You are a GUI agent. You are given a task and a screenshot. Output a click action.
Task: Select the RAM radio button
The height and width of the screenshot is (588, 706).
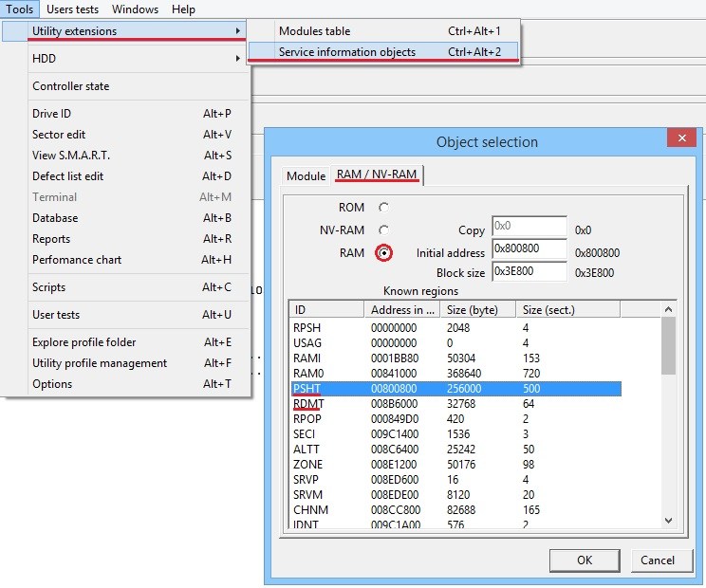click(383, 253)
